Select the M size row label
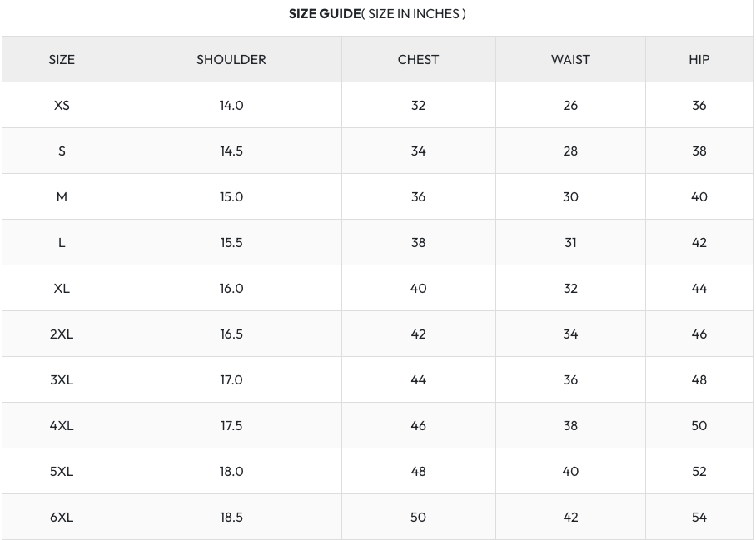This screenshot has width=756, height=540. click(62, 197)
